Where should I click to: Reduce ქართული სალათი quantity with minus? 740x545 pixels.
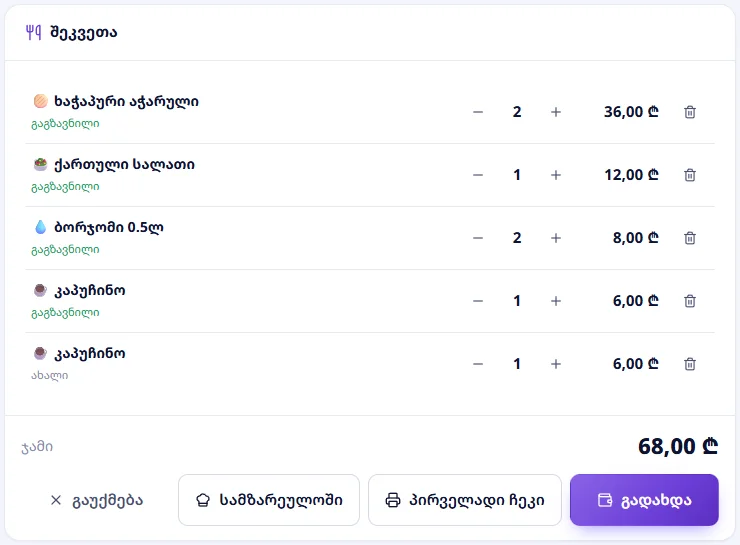(478, 175)
